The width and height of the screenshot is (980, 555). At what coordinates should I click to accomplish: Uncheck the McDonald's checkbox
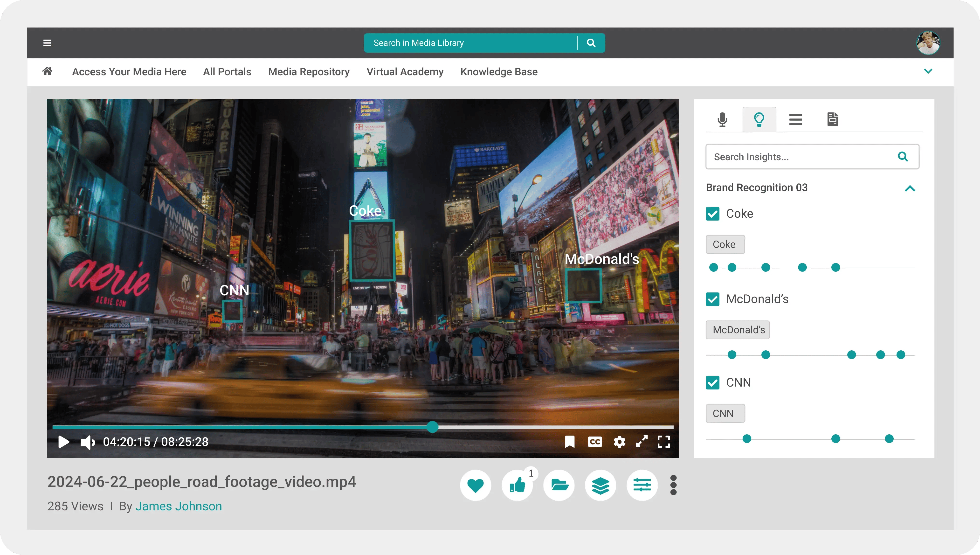pyautogui.click(x=712, y=299)
